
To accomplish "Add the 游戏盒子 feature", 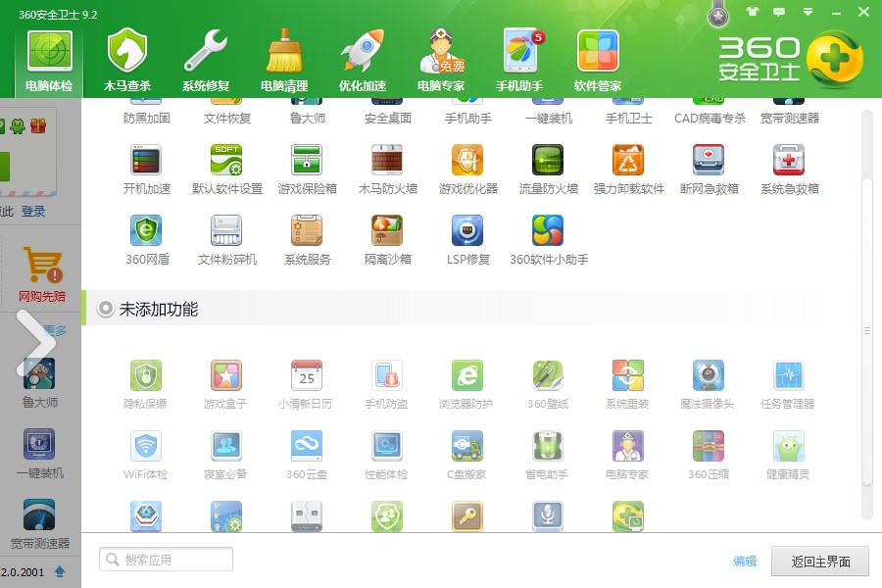I will 225,385.
